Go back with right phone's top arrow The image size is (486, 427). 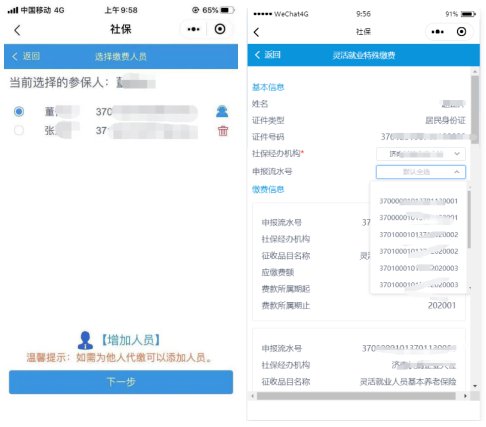(x=256, y=32)
